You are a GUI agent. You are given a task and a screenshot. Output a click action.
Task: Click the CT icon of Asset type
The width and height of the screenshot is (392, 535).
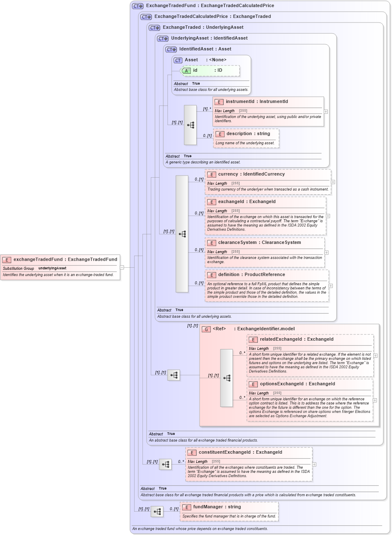pos(178,60)
